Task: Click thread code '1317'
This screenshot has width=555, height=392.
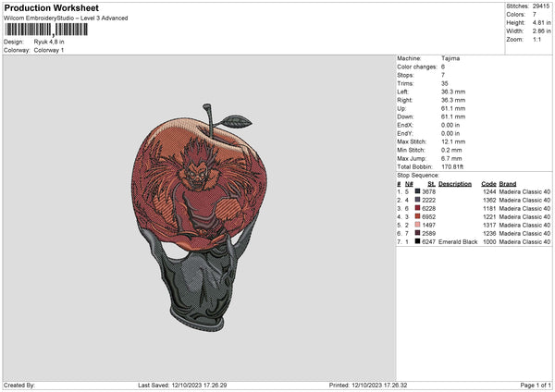Action: click(x=489, y=225)
